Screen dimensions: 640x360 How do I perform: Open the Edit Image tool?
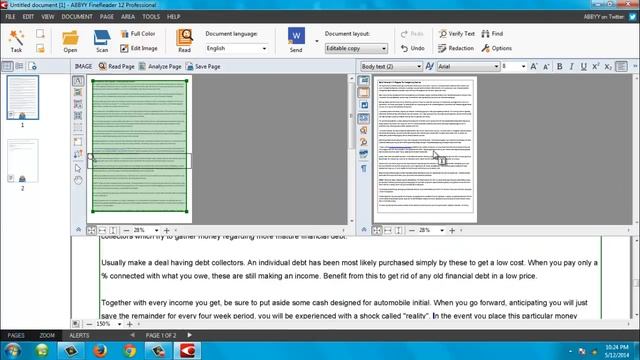coord(139,48)
